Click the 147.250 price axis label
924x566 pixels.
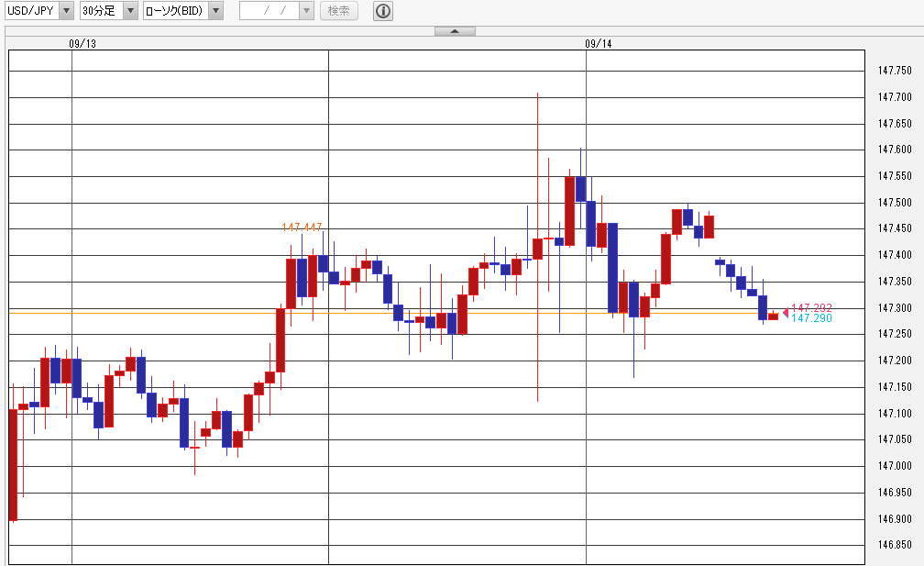[895, 334]
